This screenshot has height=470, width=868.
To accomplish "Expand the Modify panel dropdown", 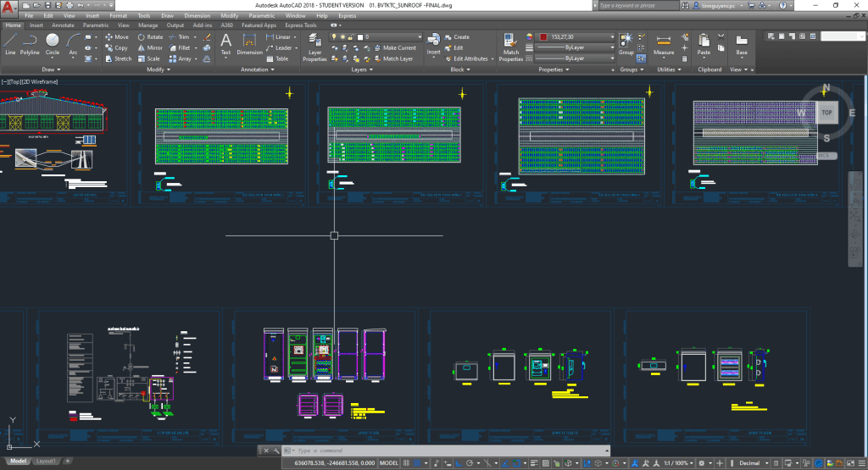I will click(x=159, y=69).
